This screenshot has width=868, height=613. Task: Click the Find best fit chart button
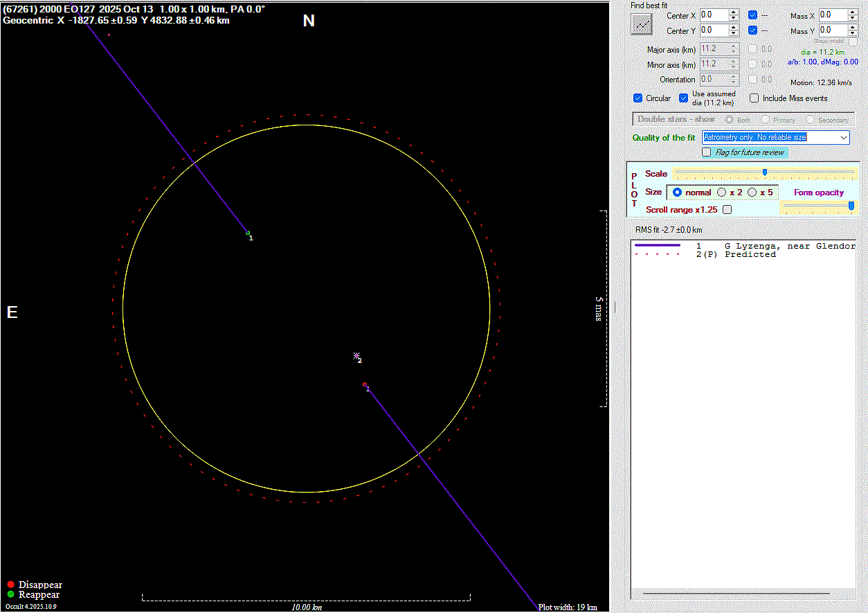coord(642,24)
